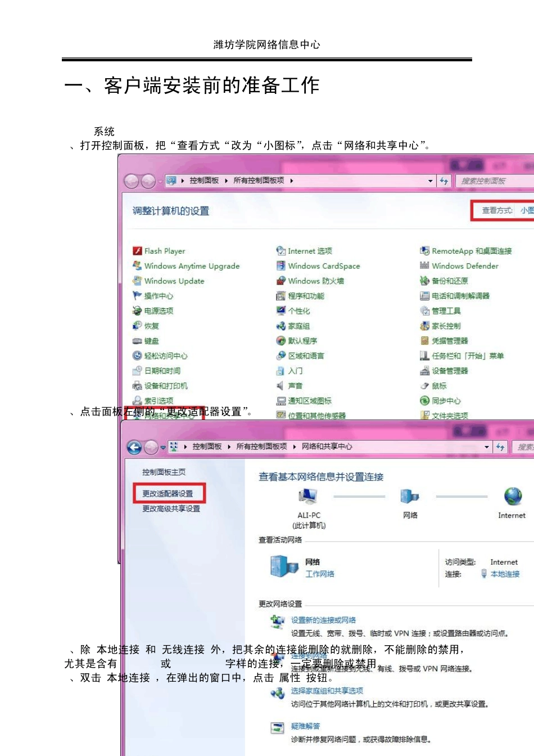Click 设置新的连接或网络 icon
The width and height of the screenshot is (534, 756).
coord(278,622)
